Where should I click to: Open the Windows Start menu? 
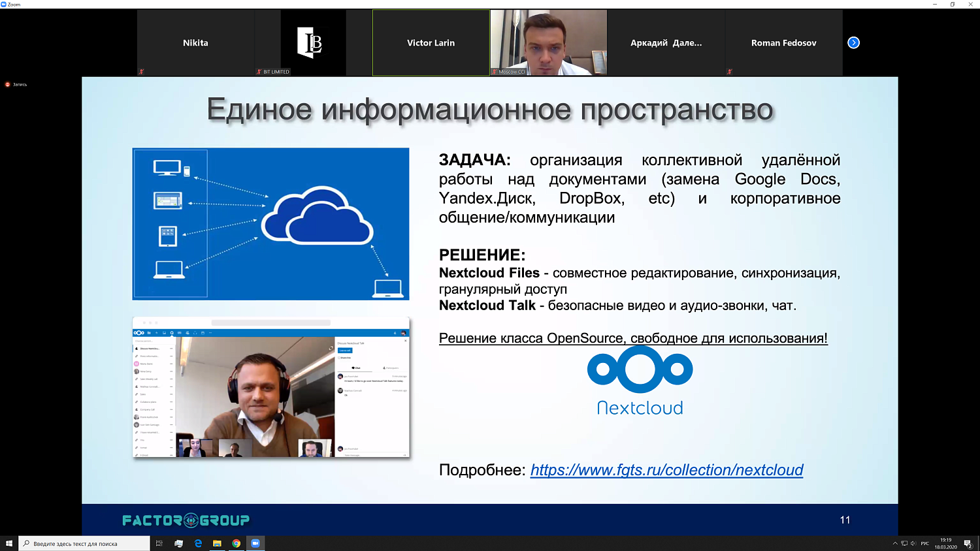(9, 543)
